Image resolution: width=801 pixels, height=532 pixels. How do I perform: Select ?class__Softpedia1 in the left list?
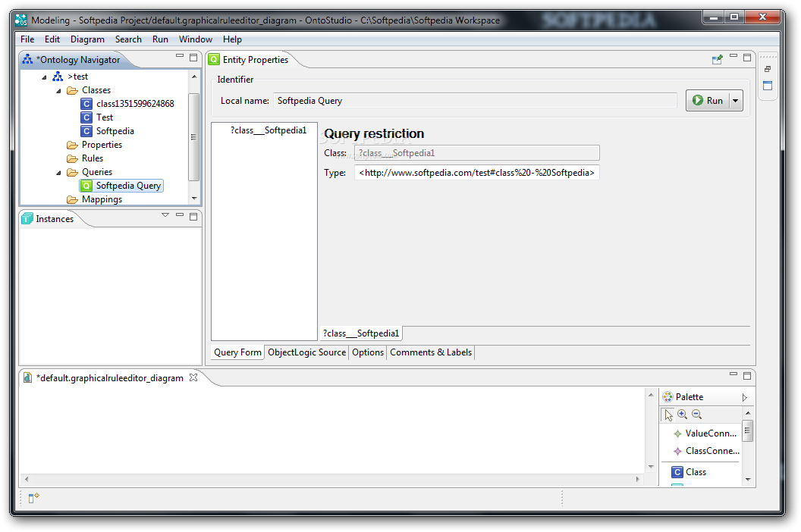point(269,130)
